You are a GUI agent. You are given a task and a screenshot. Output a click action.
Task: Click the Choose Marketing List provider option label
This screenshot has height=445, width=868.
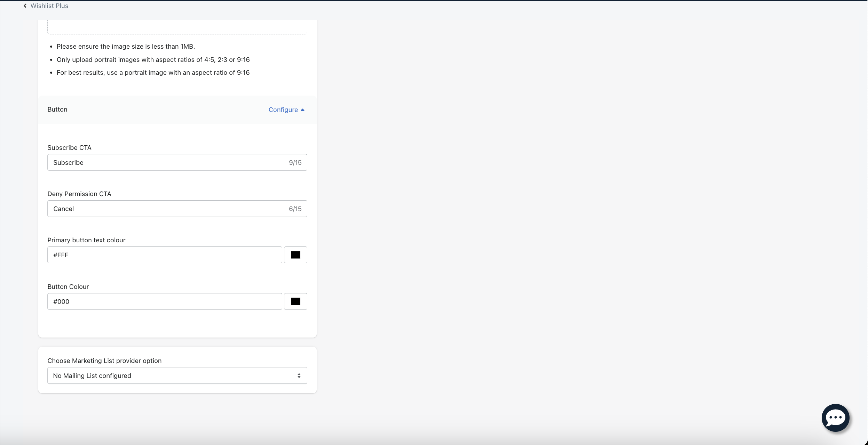coord(104,361)
